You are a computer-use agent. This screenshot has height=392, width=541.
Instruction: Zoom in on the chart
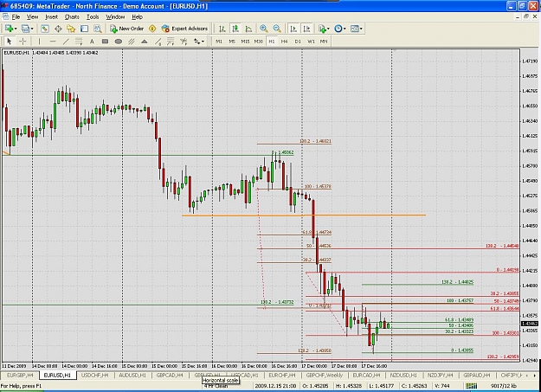click(264, 29)
